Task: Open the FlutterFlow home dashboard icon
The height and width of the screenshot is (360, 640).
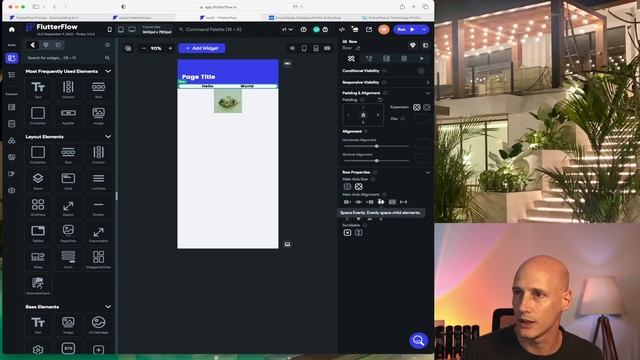Action: tap(12, 29)
